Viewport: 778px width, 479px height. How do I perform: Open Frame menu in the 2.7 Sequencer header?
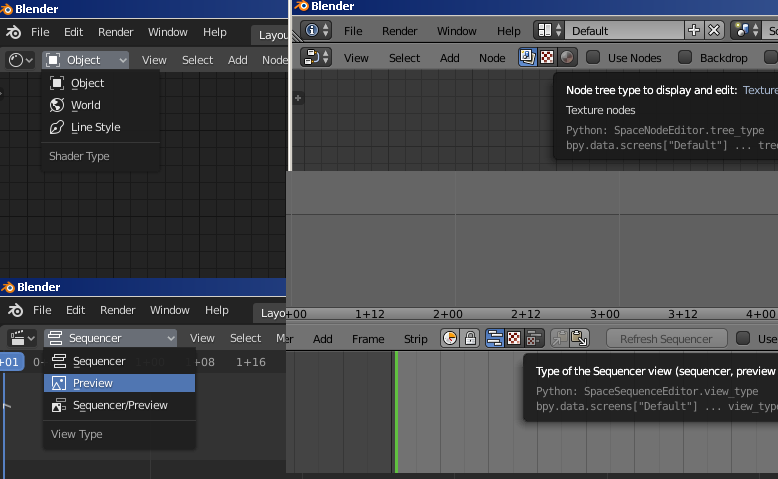[368, 339]
